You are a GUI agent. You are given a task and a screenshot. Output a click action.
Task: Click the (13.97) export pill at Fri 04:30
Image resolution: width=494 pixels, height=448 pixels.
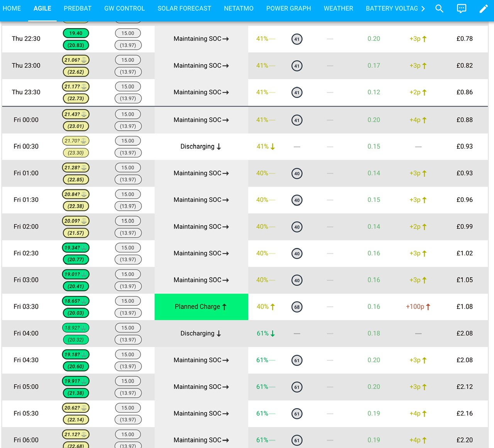[128, 367]
